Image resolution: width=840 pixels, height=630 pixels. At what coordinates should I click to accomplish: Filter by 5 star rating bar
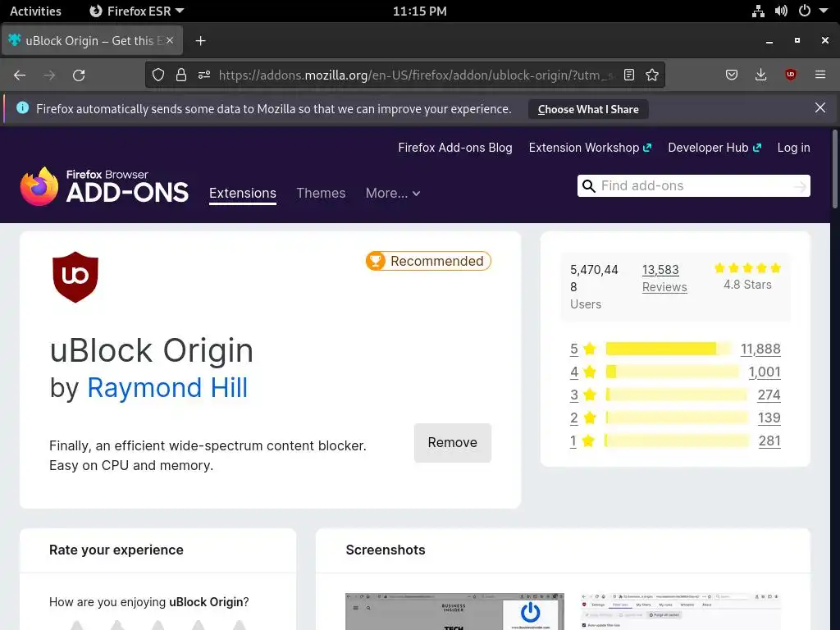(668, 349)
